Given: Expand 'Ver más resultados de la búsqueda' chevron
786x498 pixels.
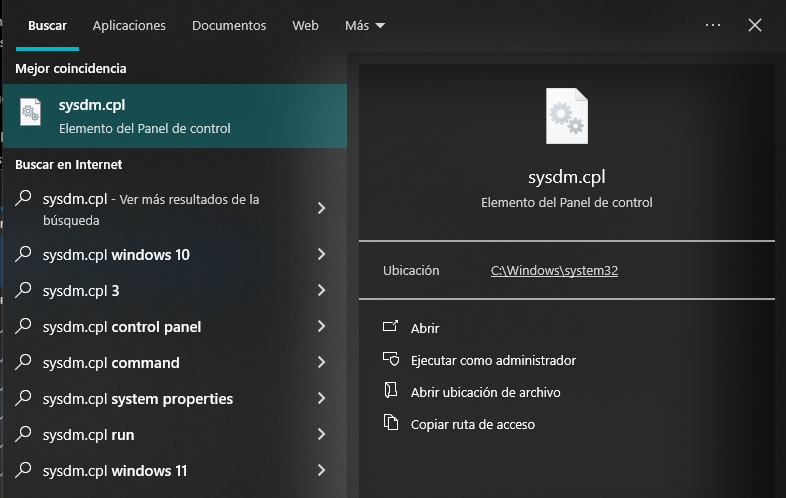Looking at the screenshot, I should 321,208.
